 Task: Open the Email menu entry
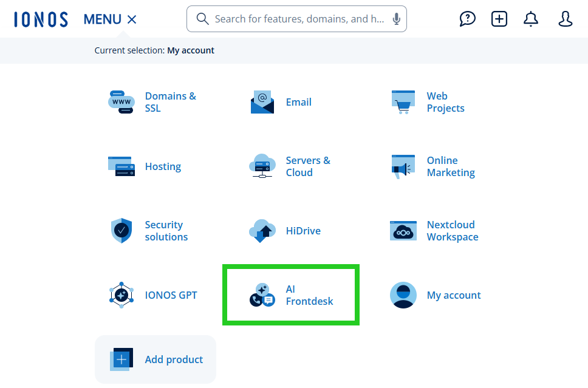pyautogui.click(x=298, y=102)
